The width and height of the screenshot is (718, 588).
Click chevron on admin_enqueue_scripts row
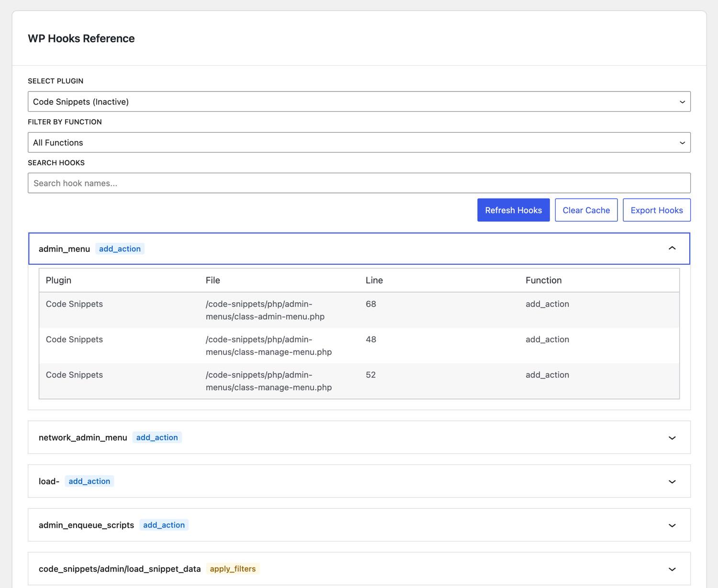point(672,525)
